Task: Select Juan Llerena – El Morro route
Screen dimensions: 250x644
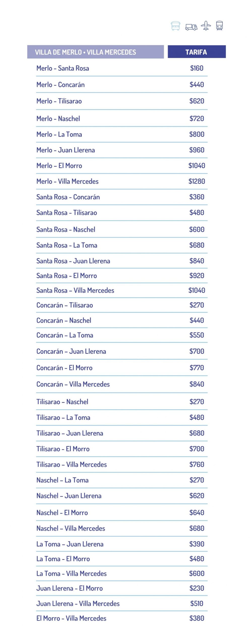Action: (x=70, y=588)
